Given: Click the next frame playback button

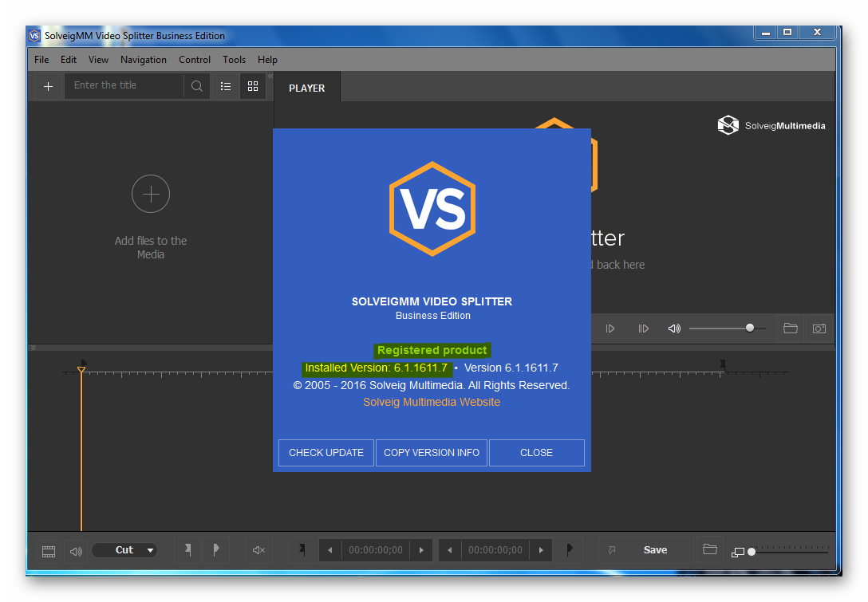Looking at the screenshot, I should click(x=610, y=329).
